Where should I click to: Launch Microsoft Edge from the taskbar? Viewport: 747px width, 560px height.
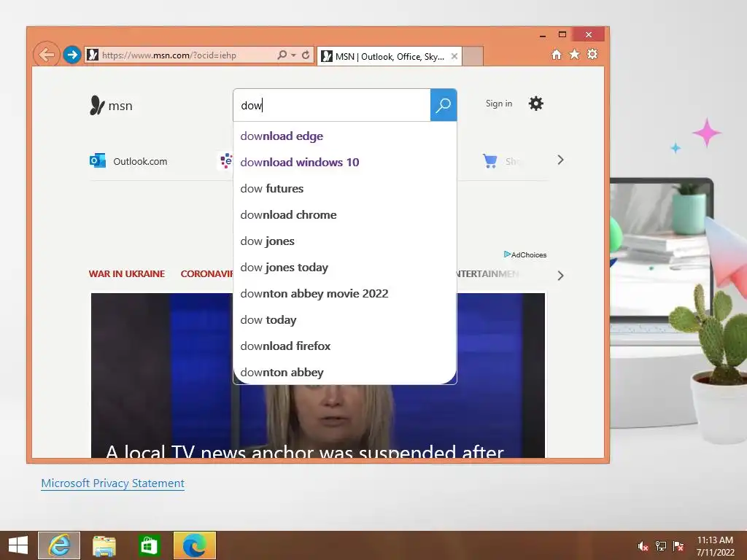point(194,545)
